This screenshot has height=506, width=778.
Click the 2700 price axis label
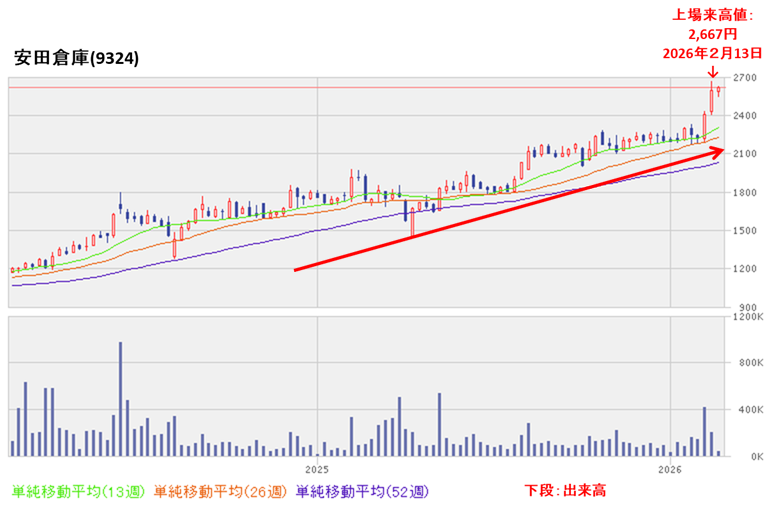(x=744, y=78)
